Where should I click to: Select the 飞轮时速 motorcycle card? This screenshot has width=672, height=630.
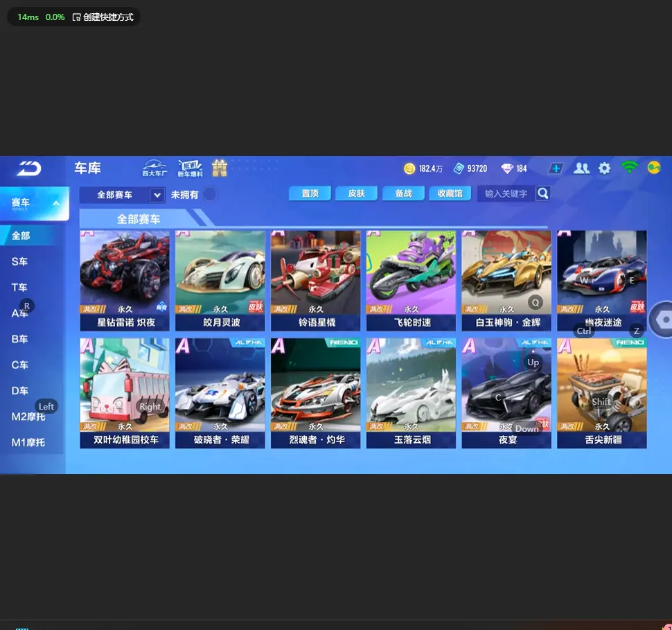coord(411,281)
